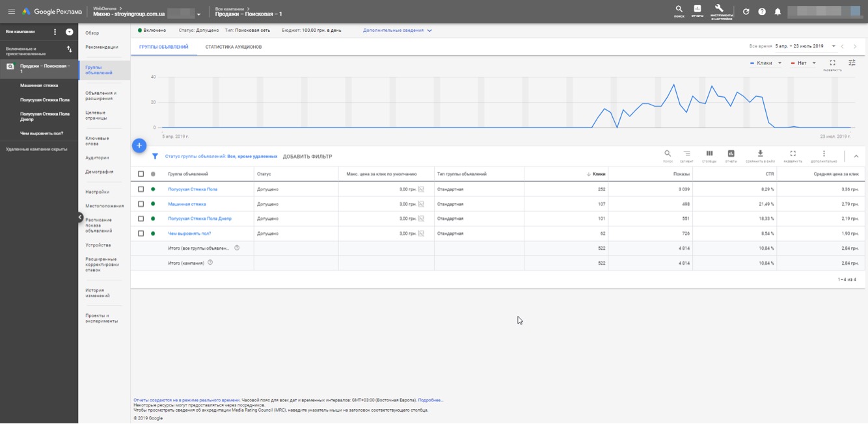
Task: Expand Дополнительные сведения
Action: (398, 31)
